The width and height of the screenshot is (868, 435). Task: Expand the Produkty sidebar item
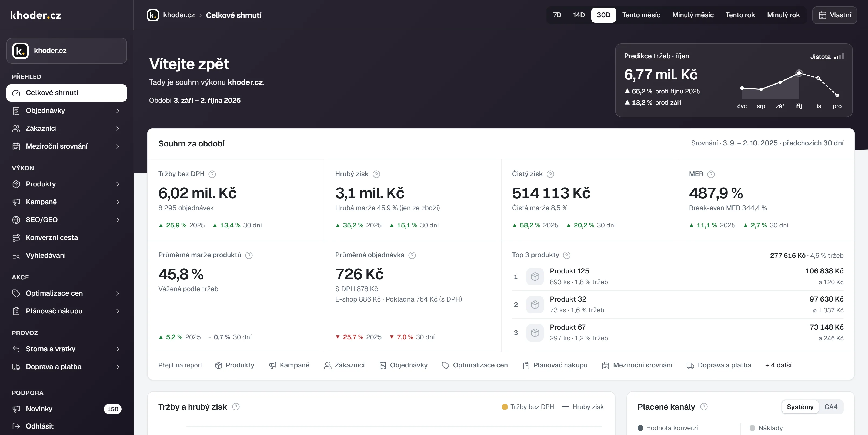67,184
